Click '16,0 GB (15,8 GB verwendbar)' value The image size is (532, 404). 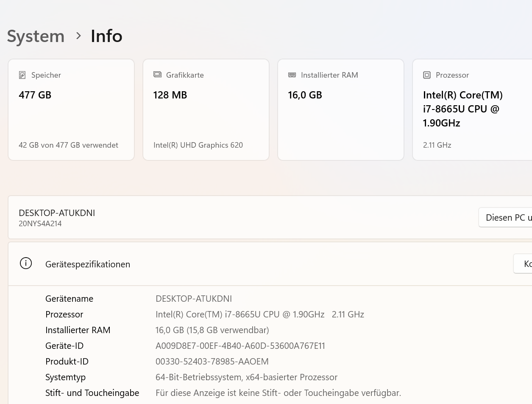[x=212, y=330]
